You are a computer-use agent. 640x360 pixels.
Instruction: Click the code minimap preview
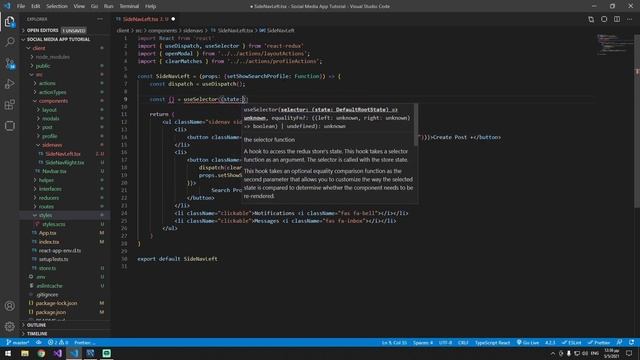(x=615, y=45)
